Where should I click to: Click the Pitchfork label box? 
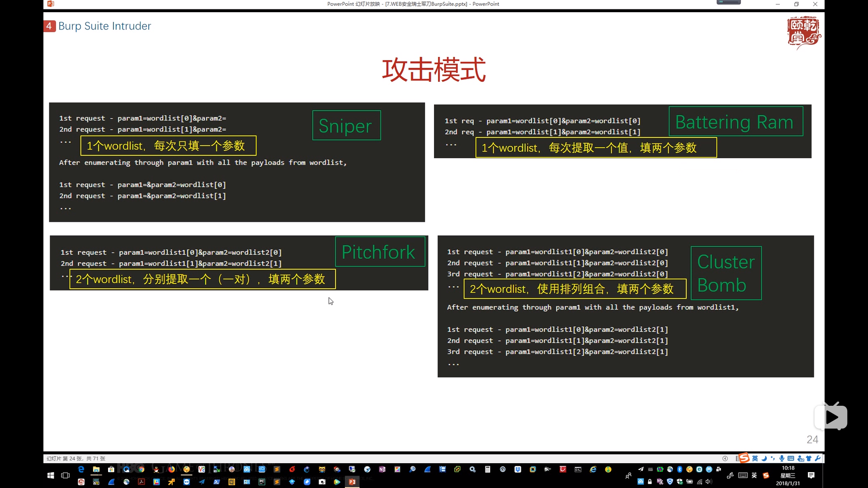[x=380, y=252]
